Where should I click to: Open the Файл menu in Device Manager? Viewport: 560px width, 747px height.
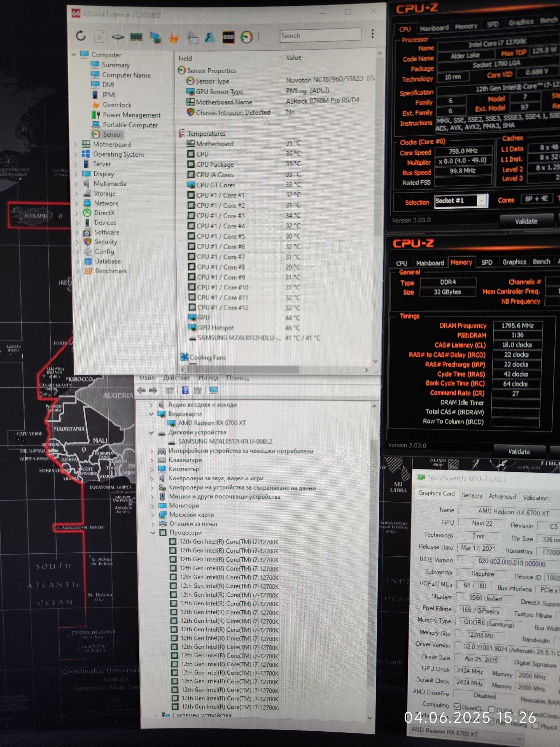point(147,378)
